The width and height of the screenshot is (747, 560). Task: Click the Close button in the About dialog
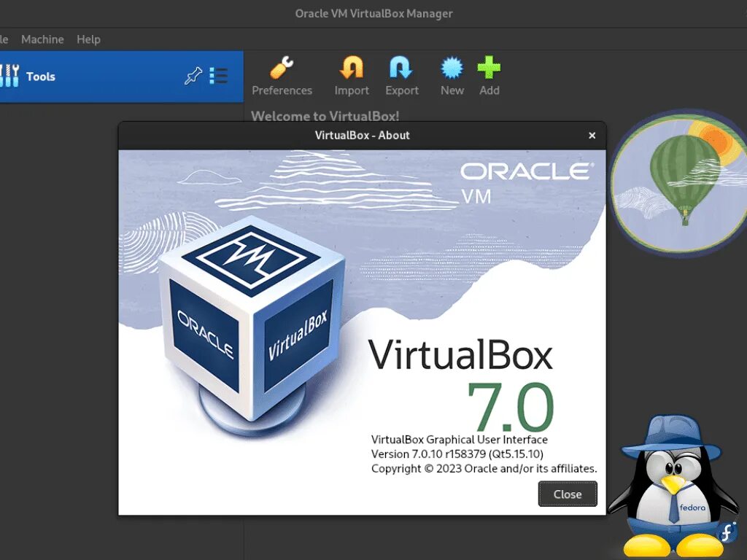(x=568, y=494)
